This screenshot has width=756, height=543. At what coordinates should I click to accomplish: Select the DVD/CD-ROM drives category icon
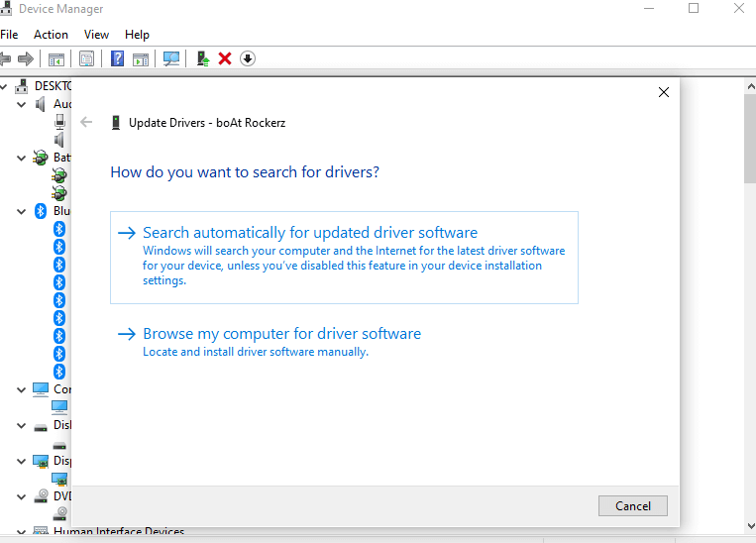[x=41, y=496]
